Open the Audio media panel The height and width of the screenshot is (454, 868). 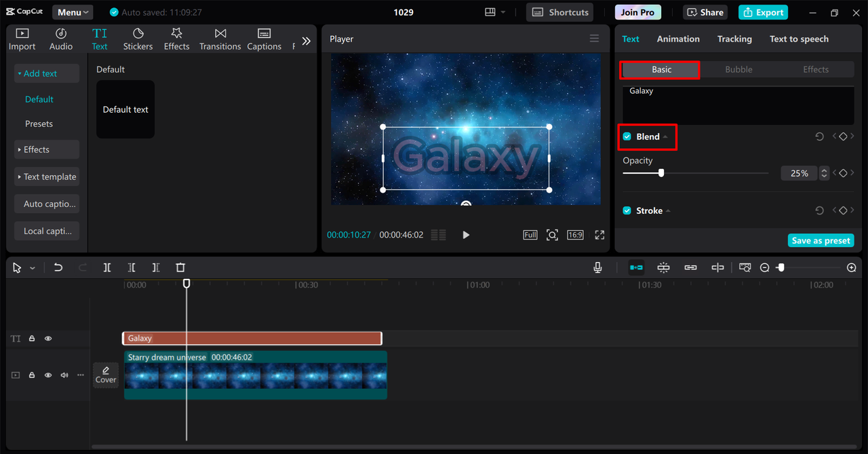point(61,39)
